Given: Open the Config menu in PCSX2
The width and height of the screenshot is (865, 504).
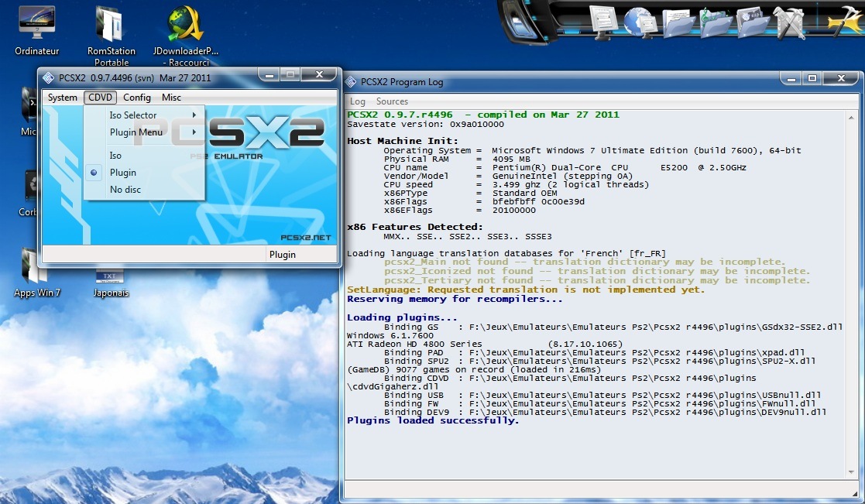Looking at the screenshot, I should pyautogui.click(x=137, y=98).
